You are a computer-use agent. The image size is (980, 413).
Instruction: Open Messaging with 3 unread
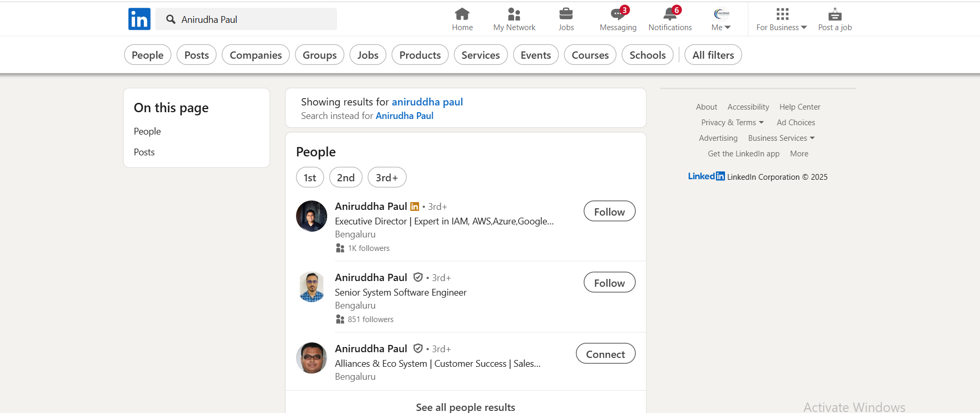(x=617, y=14)
